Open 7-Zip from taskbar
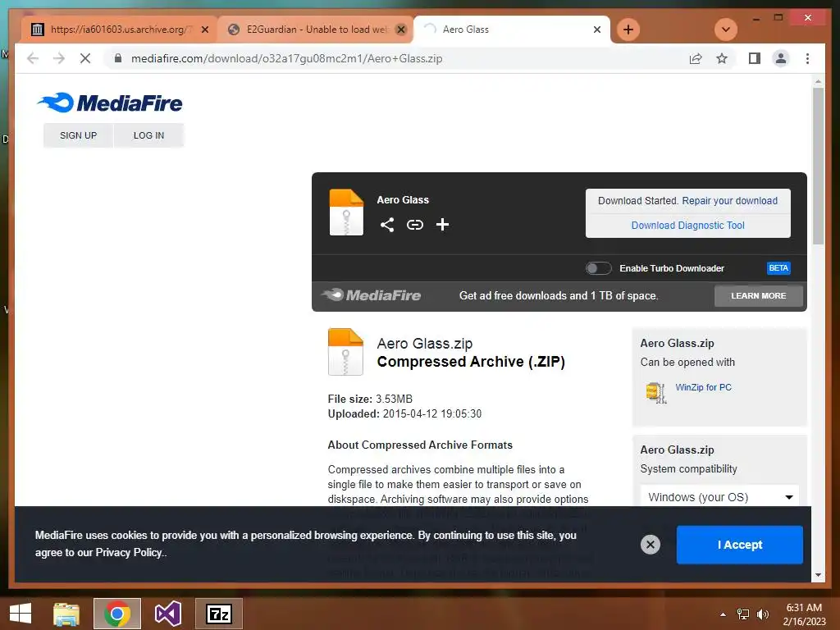This screenshot has height=630, width=840. pyautogui.click(x=218, y=614)
